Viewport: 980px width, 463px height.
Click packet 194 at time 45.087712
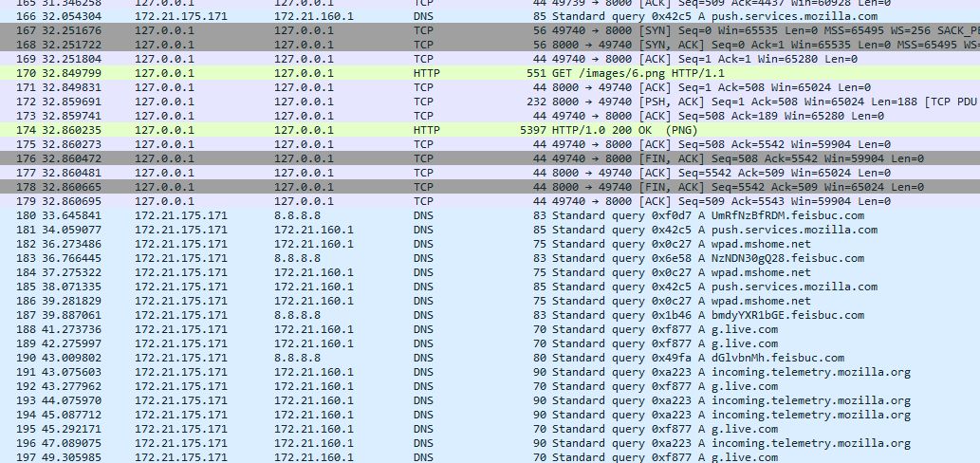pos(490,415)
